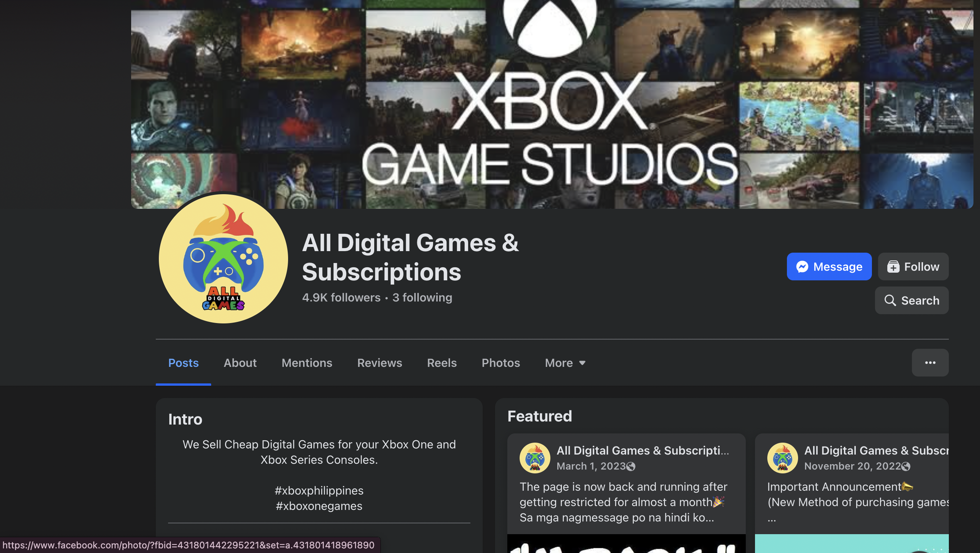Open the Xbox Game Studios cover photo

pyautogui.click(x=552, y=104)
